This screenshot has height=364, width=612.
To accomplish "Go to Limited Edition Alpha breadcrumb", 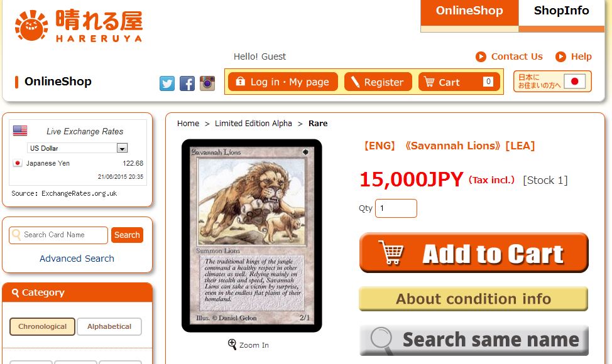I will [253, 124].
